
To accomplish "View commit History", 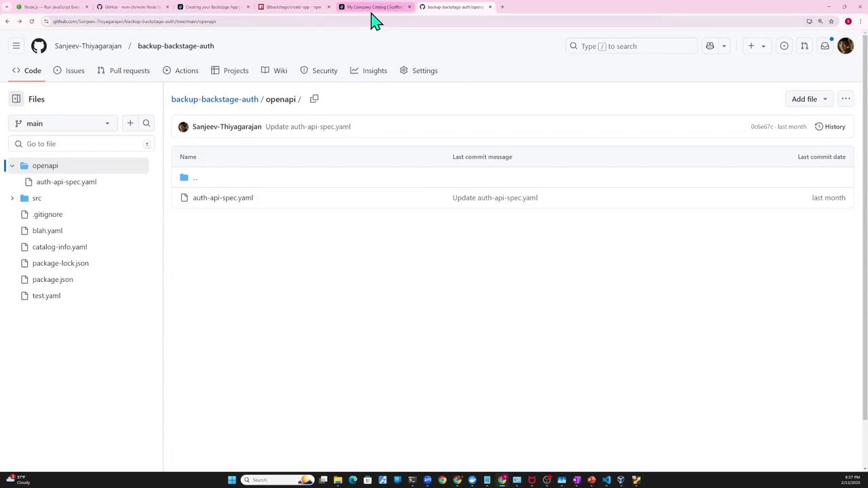I will pyautogui.click(x=830, y=127).
